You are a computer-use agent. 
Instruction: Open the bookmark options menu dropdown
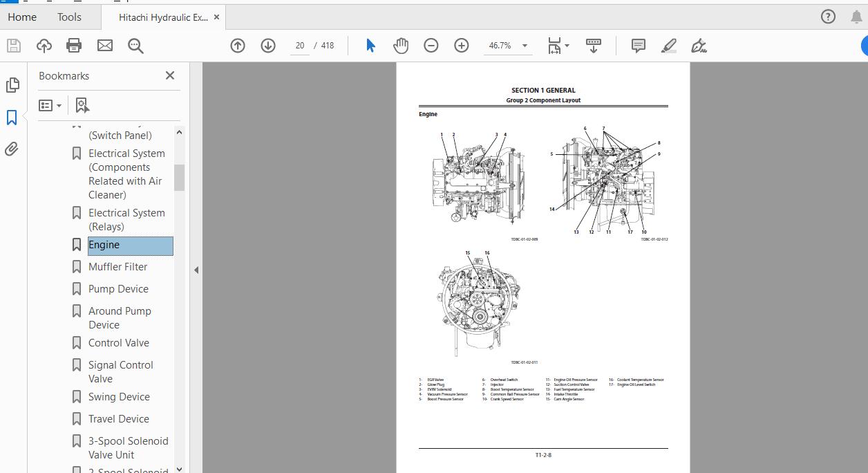[x=50, y=105]
